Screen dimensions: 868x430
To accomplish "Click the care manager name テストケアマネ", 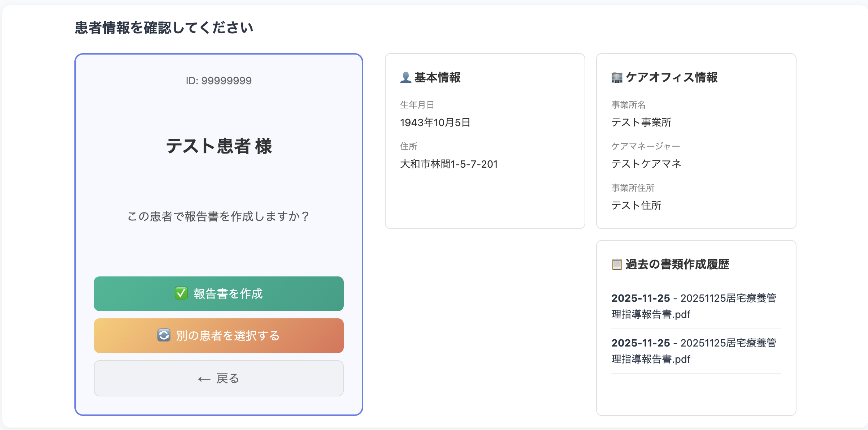I will (646, 164).
